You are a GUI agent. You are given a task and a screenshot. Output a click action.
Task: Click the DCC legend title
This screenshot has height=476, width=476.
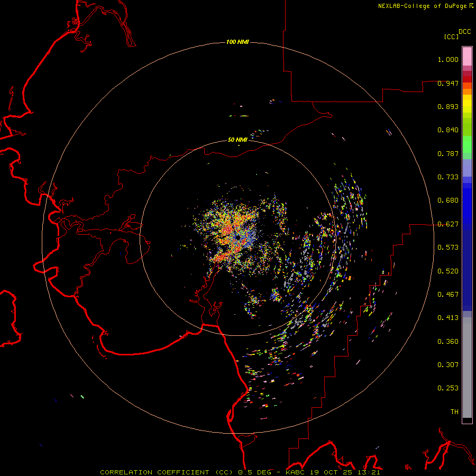[x=465, y=32]
